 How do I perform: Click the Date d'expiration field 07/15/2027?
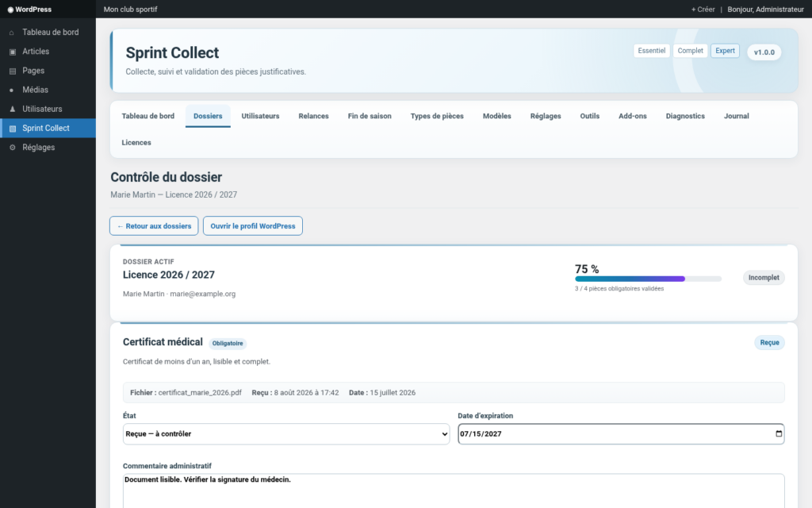[x=621, y=434]
